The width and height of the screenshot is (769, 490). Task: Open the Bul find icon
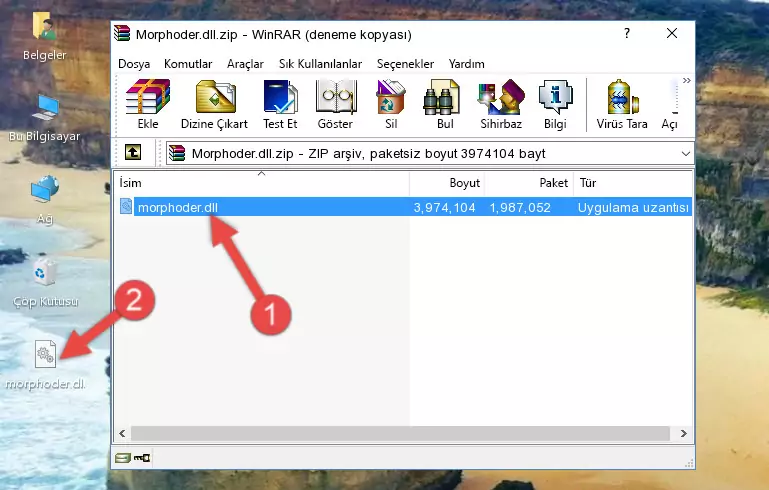(x=445, y=104)
